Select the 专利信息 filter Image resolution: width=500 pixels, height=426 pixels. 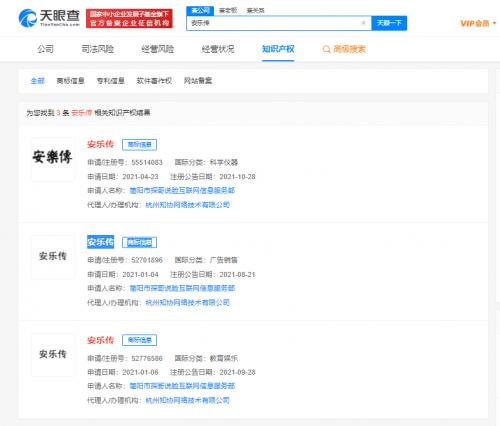click(111, 81)
